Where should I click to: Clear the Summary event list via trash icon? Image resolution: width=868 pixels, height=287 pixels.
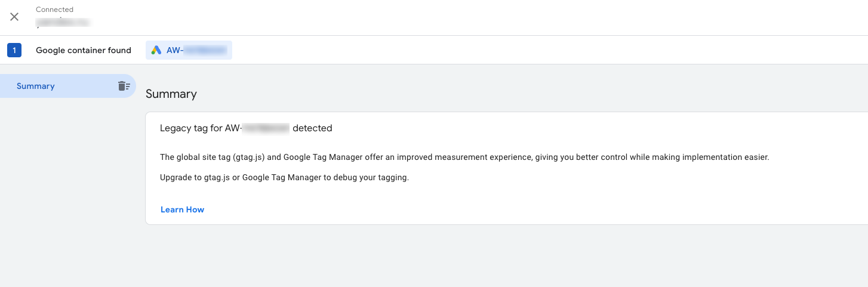[124, 86]
